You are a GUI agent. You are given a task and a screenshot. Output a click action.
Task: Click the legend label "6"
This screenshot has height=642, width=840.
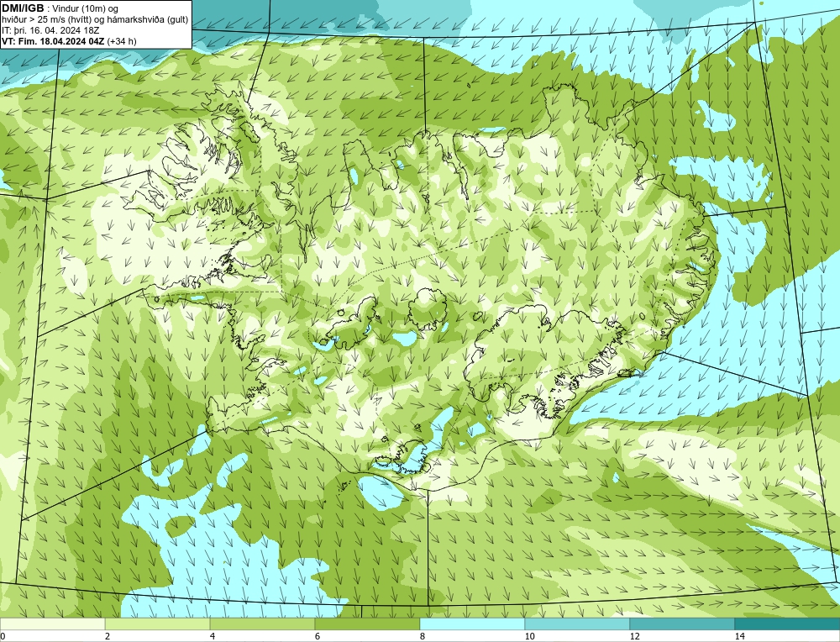pyautogui.click(x=318, y=636)
